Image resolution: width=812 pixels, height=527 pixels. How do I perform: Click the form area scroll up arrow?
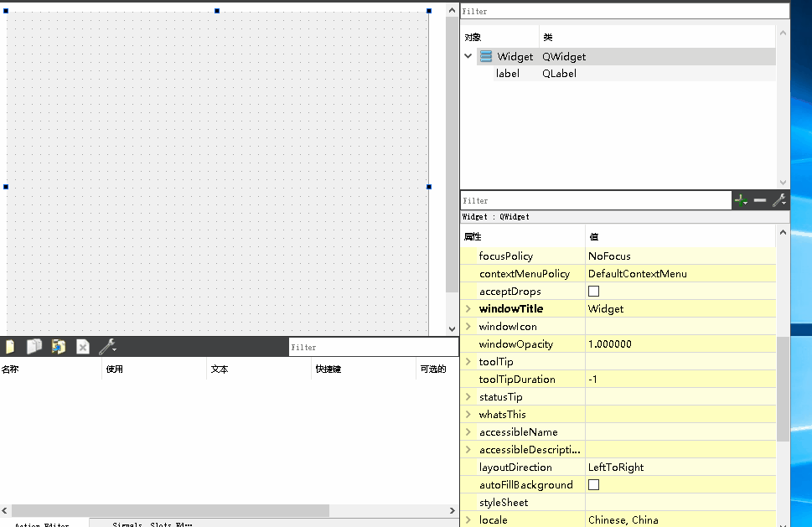coord(453,10)
